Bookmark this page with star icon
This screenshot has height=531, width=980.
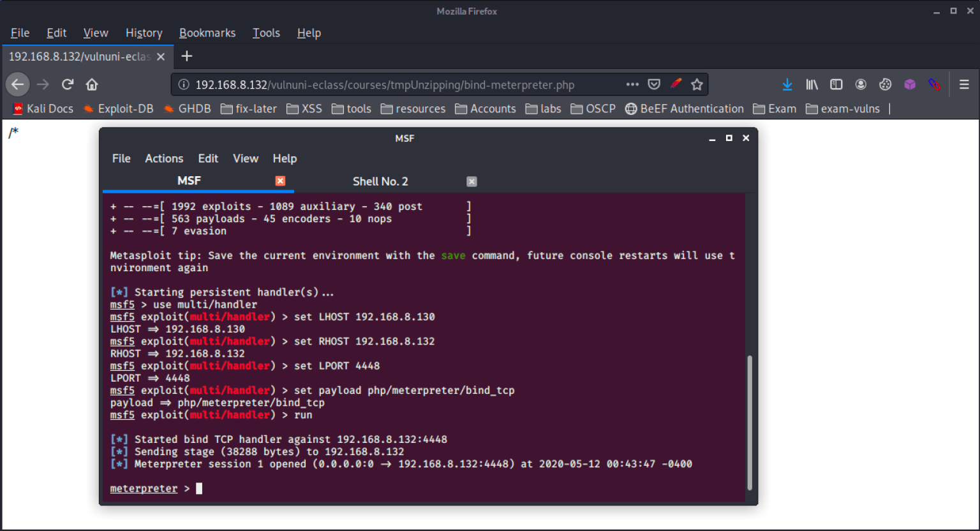[x=697, y=84]
